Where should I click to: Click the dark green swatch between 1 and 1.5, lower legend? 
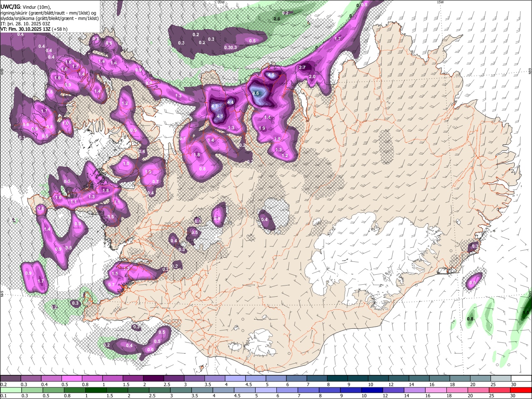click(96, 390)
